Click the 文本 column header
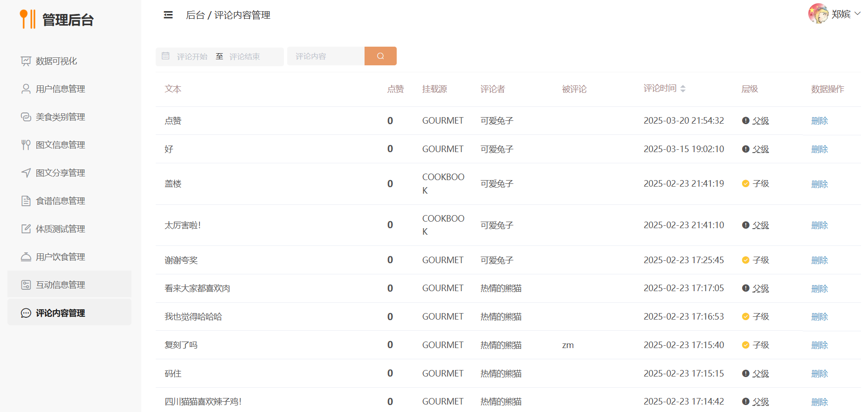 click(x=173, y=89)
